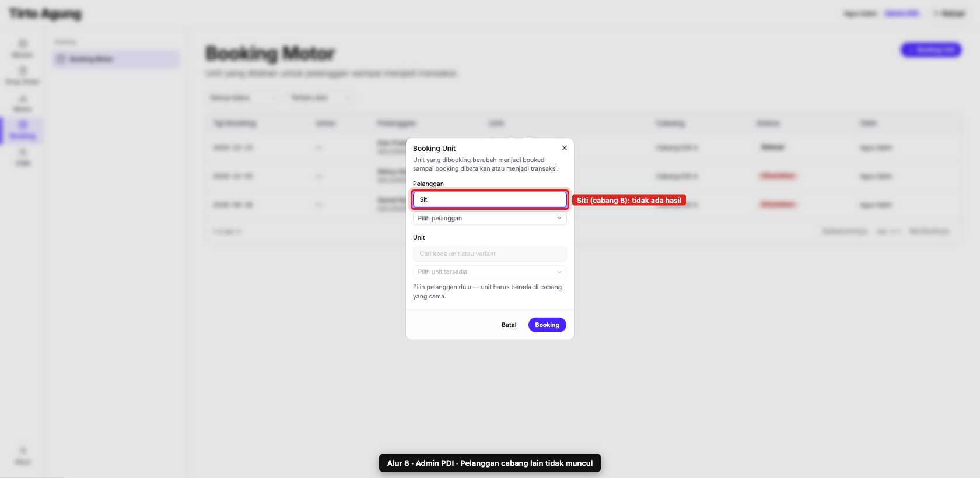Cancel with the Batal button
Screen dimensions: 980x478
(x=509, y=325)
